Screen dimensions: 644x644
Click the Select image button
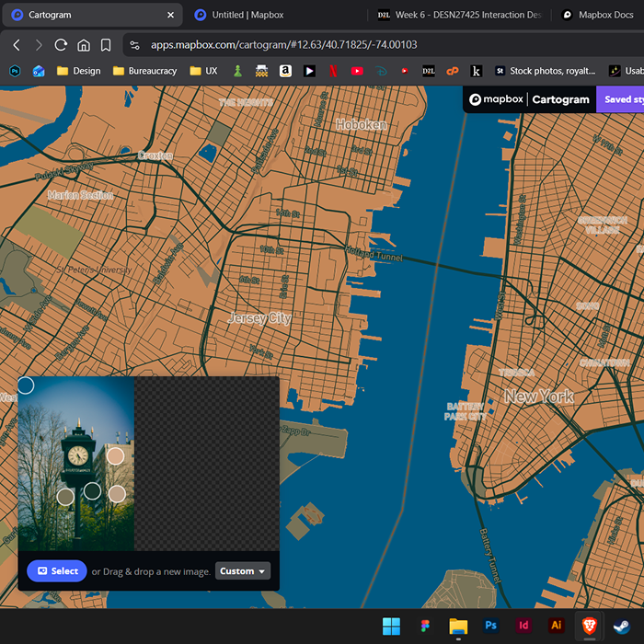(57, 571)
